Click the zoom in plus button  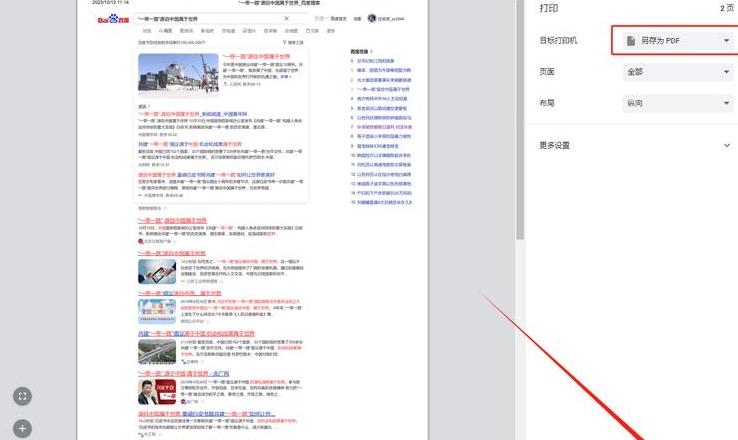coord(22,428)
